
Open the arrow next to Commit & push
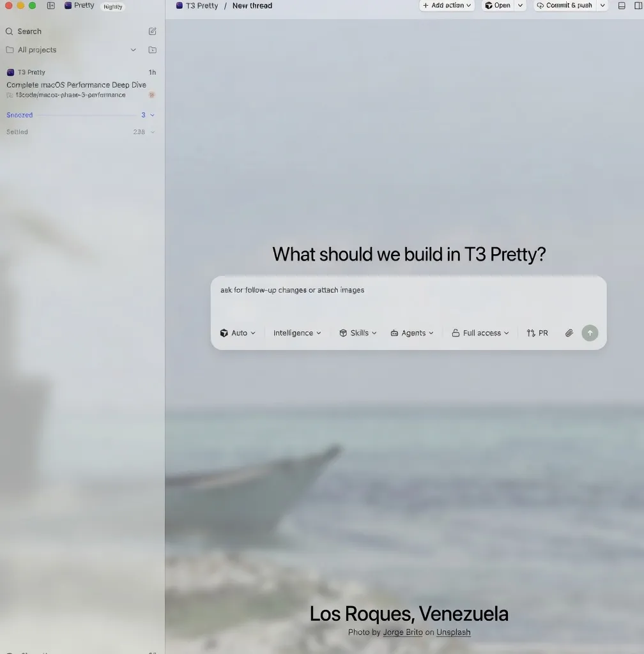tap(602, 5)
